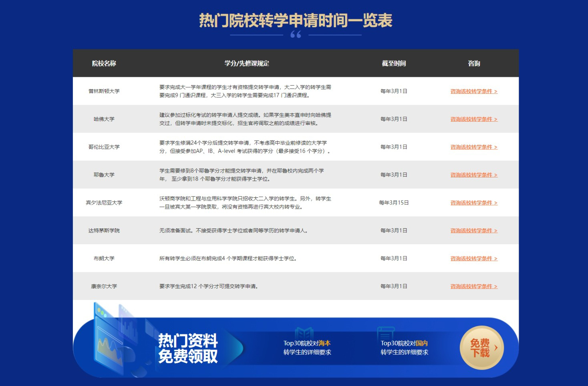This screenshot has width=588, height=386.
Task: Select Top30院校对海本 transfer requirements item
Action: point(307,348)
